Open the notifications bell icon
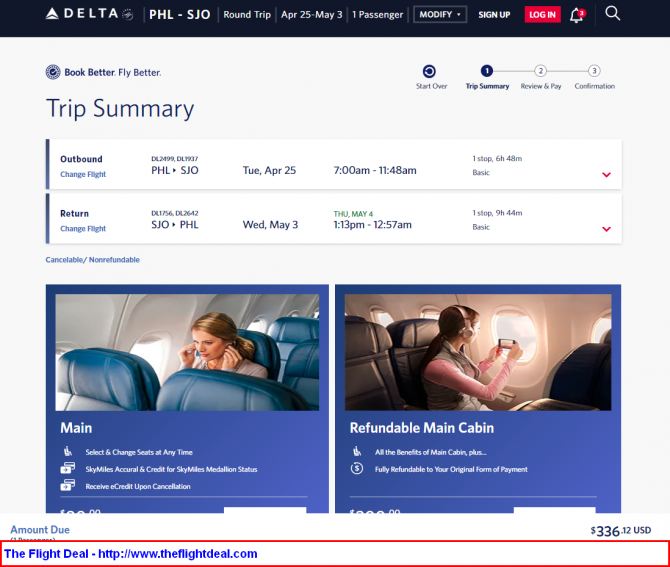This screenshot has height=567, width=670. click(x=577, y=15)
